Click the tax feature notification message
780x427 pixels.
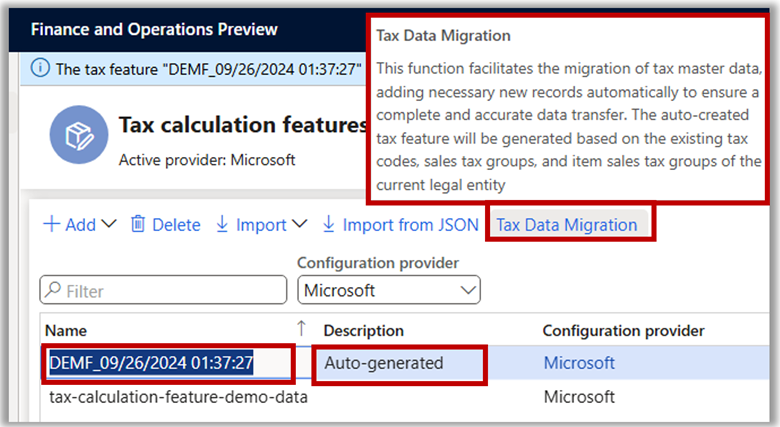click(208, 69)
